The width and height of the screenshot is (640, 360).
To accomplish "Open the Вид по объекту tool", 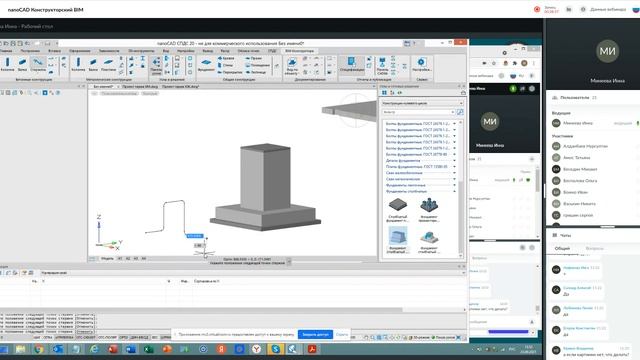I will point(291,66).
